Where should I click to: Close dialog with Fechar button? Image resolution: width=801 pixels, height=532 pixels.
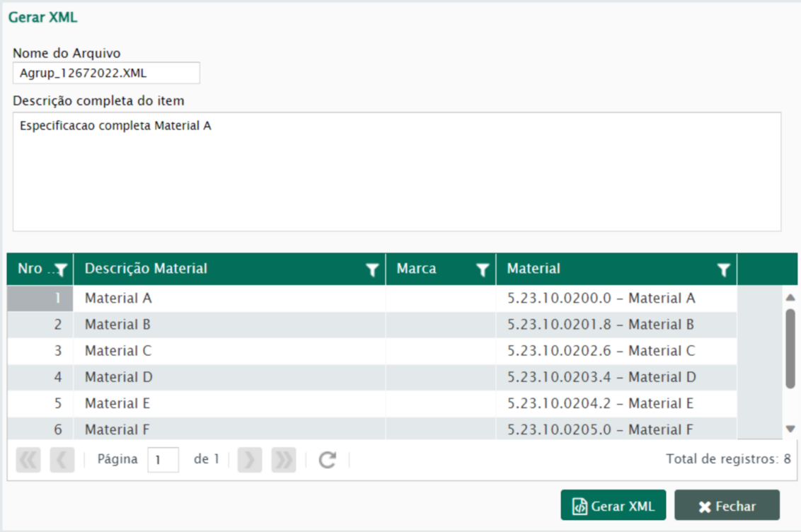coord(727,506)
